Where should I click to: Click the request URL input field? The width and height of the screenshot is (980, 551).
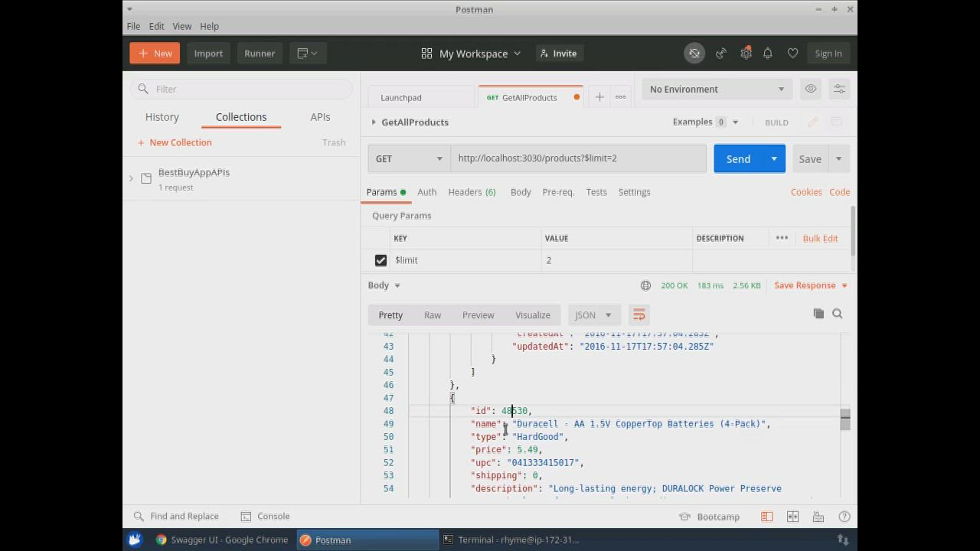578,158
